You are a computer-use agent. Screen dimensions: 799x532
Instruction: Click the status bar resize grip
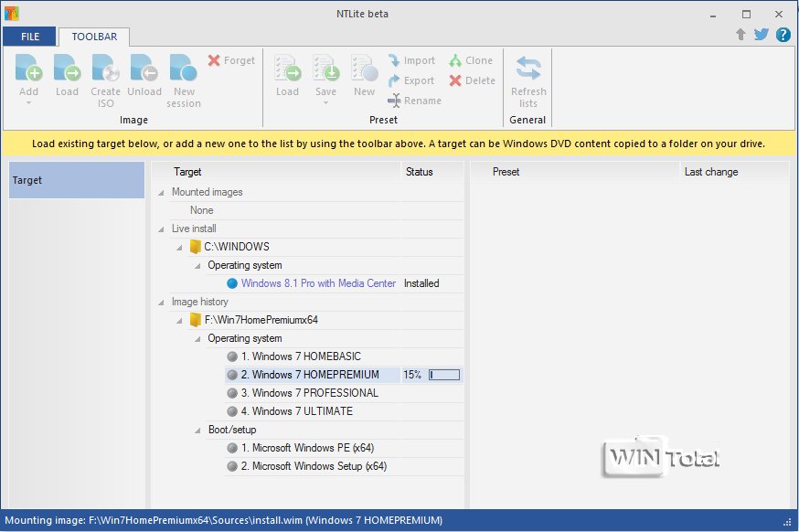787,522
